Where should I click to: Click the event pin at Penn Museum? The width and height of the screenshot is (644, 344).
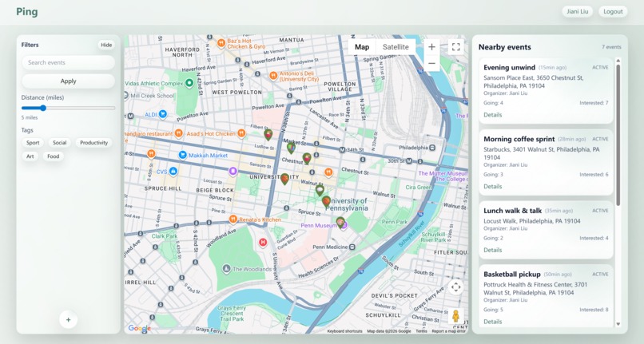coord(340,223)
